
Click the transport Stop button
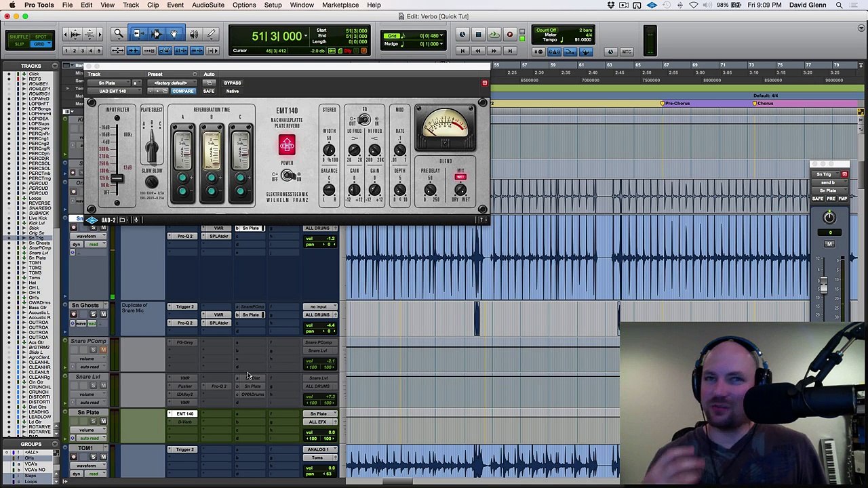[478, 35]
